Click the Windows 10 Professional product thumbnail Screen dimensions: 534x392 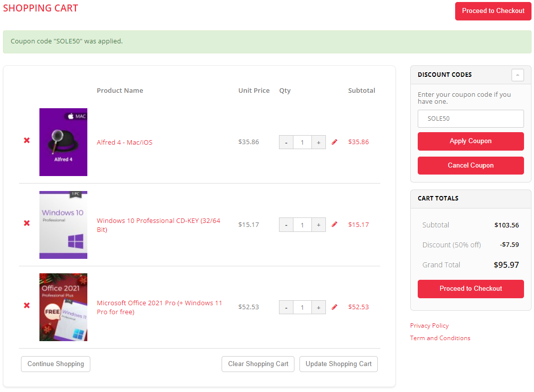click(63, 224)
